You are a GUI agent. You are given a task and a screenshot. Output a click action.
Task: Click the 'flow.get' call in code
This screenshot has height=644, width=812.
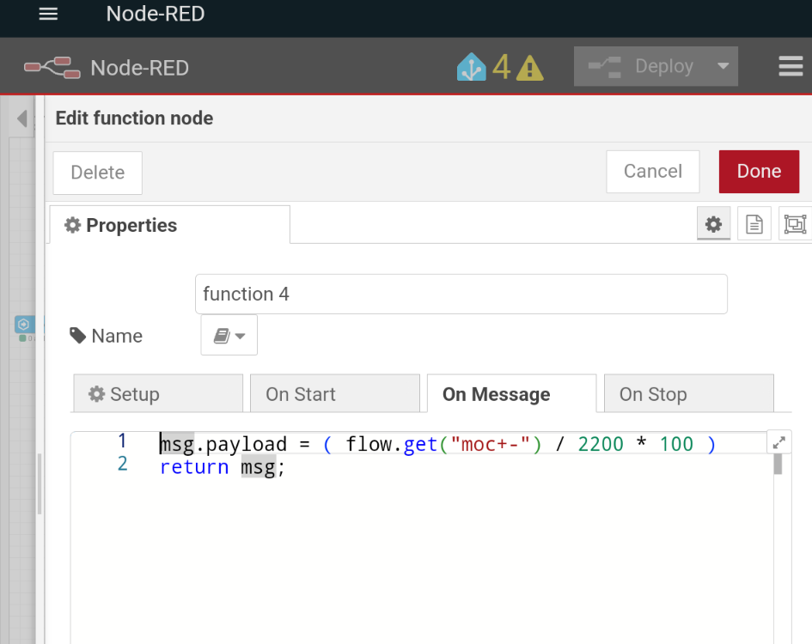392,444
